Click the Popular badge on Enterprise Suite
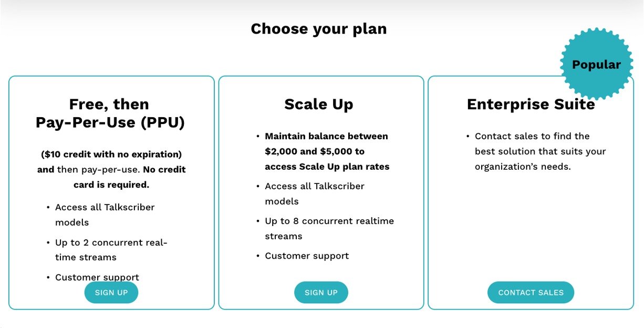Viewport: 644px width, 328px height. click(x=596, y=65)
